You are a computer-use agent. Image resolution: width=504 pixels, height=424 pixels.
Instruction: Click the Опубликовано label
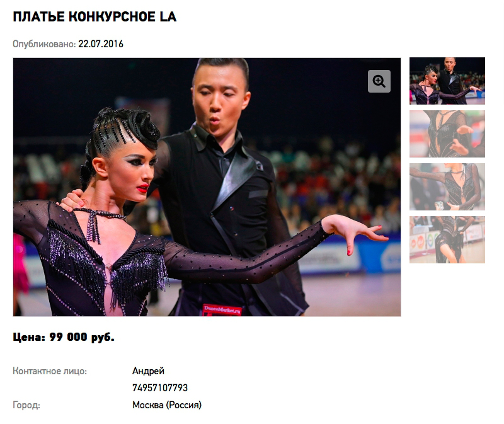44,44
